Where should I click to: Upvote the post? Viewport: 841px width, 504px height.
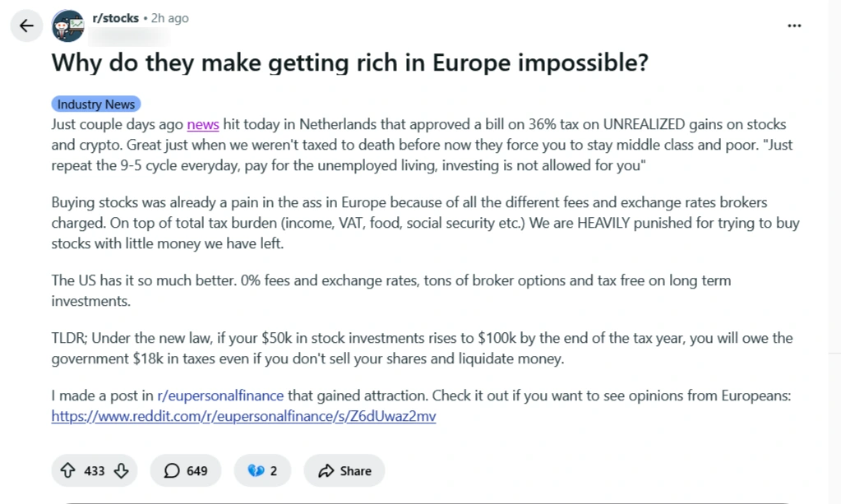click(67, 471)
